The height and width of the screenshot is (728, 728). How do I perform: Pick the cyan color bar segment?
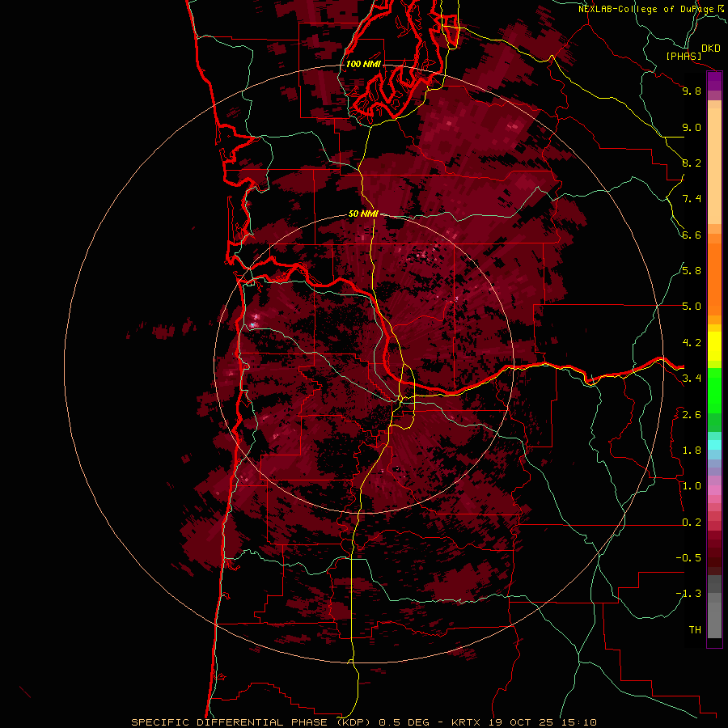714,444
